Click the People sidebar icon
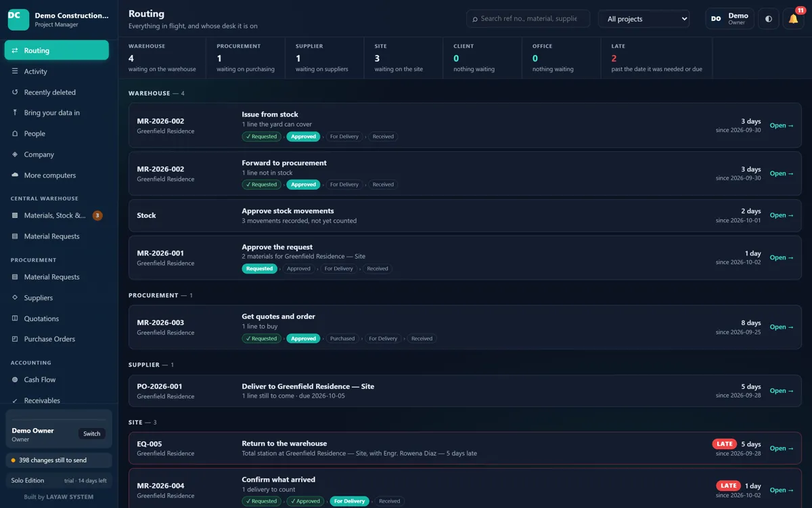 [15, 133]
